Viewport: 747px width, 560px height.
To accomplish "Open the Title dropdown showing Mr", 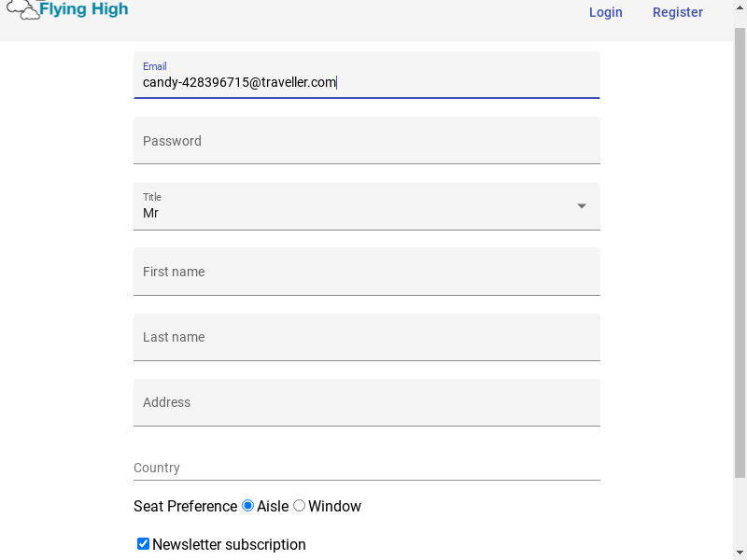I will [x=367, y=206].
